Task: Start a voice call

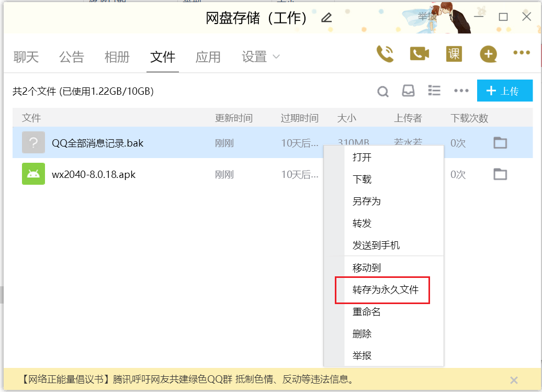Action: 385,53
